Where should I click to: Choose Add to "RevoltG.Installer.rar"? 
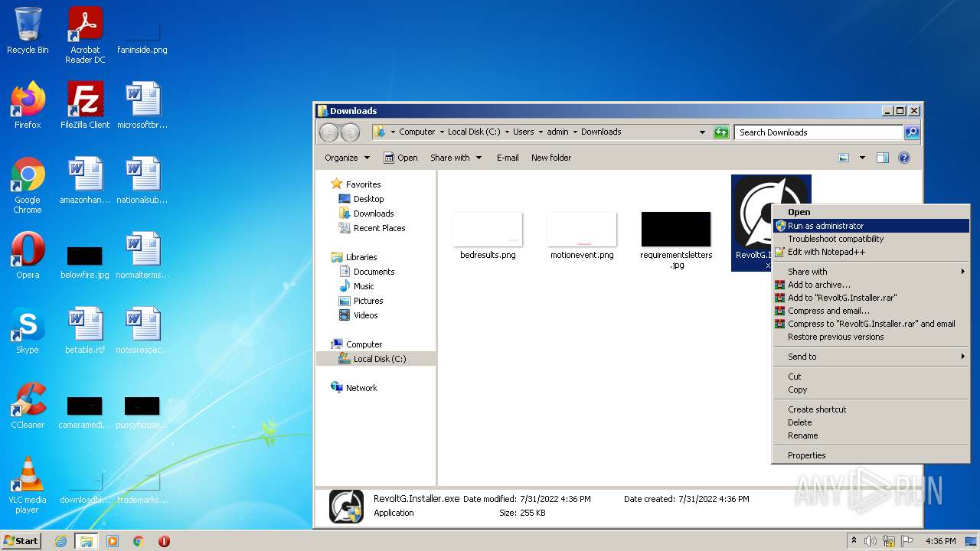(871, 298)
